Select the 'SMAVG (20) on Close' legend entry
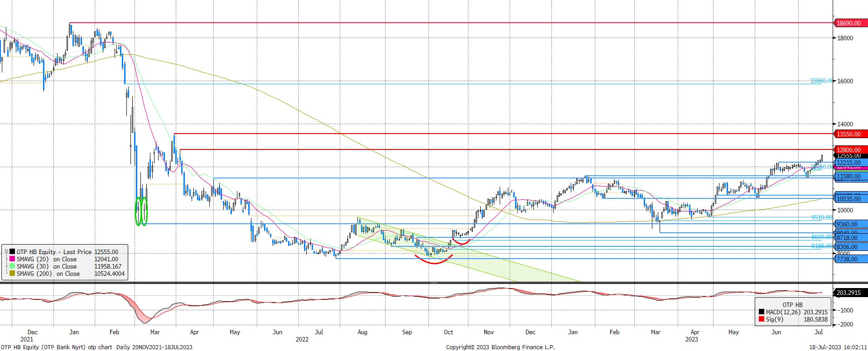868x351 pixels. (46, 259)
